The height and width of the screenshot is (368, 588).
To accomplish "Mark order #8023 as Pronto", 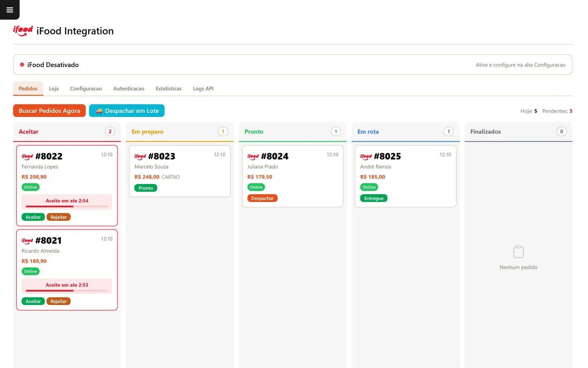I will 146,188.
